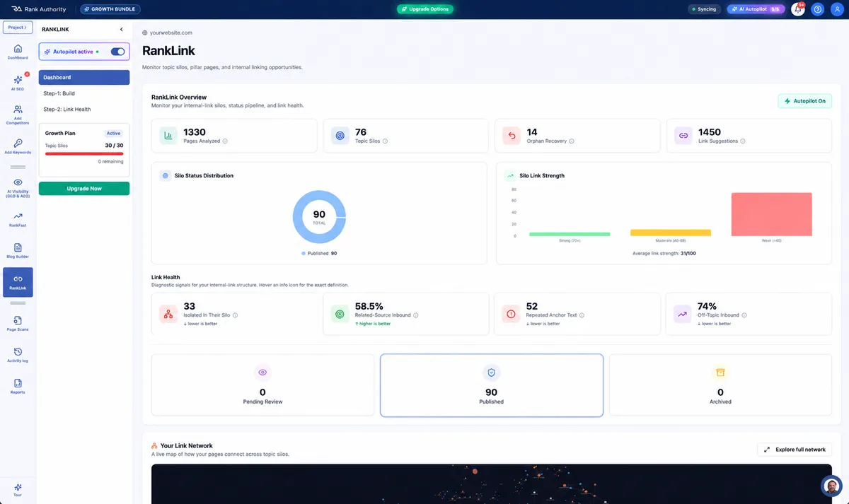Click the Growth Plan Active badge
The width and height of the screenshot is (849, 504).
click(113, 133)
